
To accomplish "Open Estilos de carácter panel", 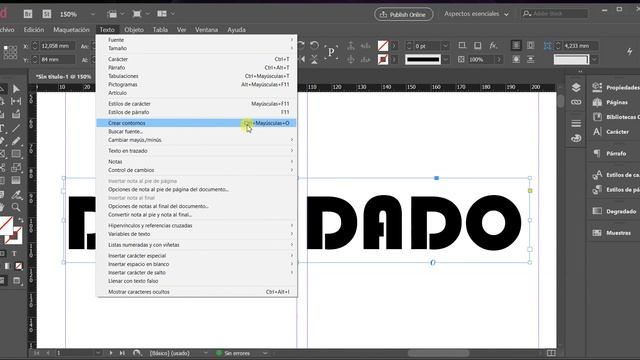I will (616, 175).
